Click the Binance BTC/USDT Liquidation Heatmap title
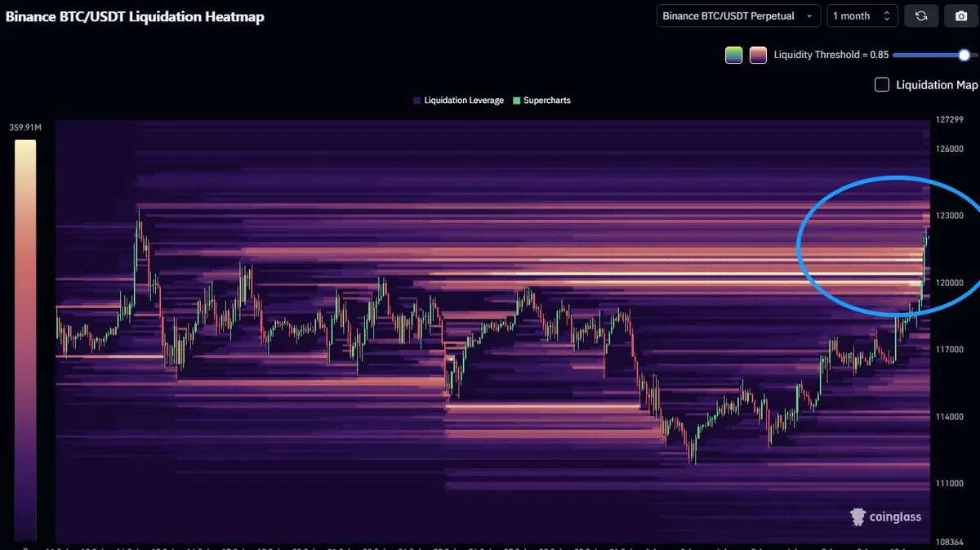 pos(135,16)
